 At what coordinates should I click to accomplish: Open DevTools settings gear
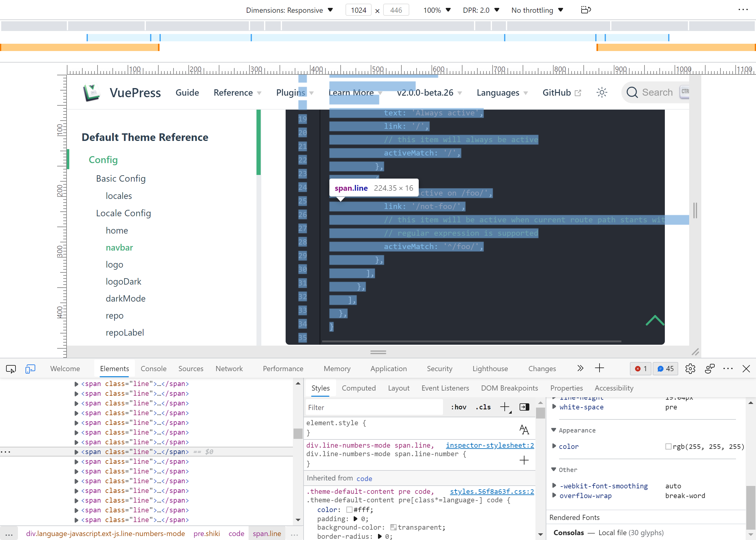coord(690,369)
